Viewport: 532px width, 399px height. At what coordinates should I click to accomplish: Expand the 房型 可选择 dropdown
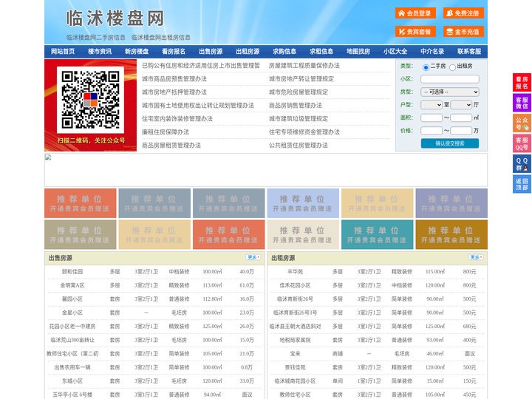click(x=450, y=92)
